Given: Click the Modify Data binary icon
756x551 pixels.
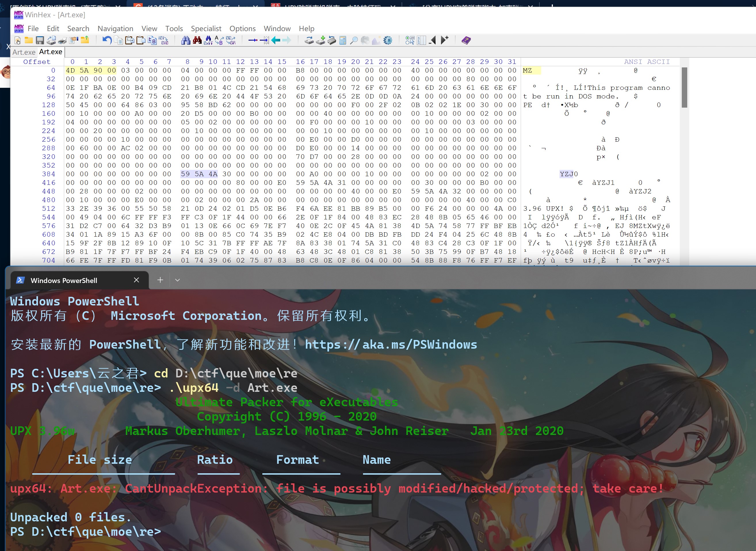Looking at the screenshot, I should click(164, 41).
